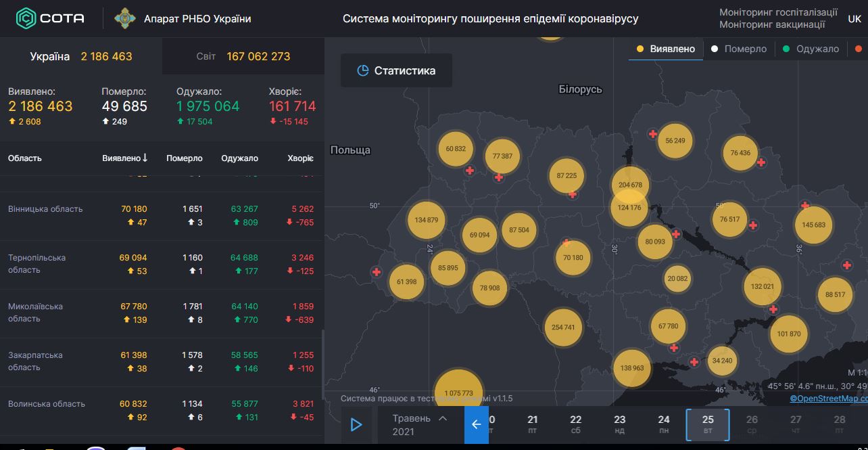
Task: Switch to the Україна tab
Action: pos(81,56)
